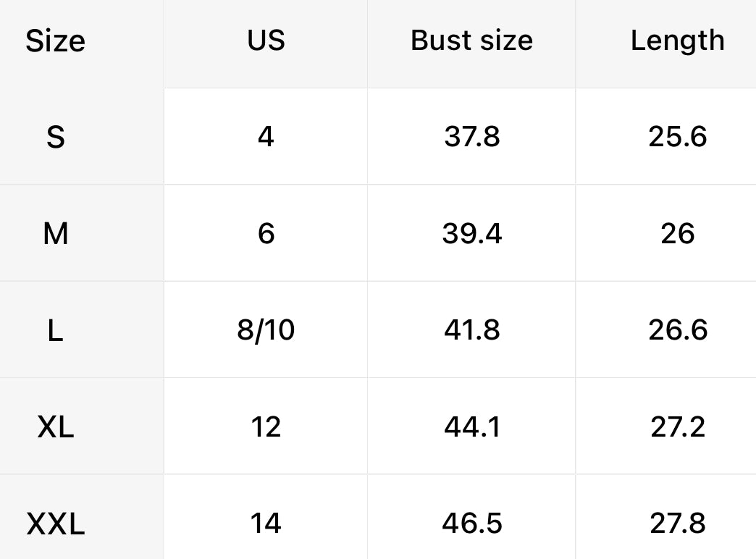756x559 pixels.
Task: Select the 46.5 bust size cell
Action: pyautogui.click(x=471, y=524)
